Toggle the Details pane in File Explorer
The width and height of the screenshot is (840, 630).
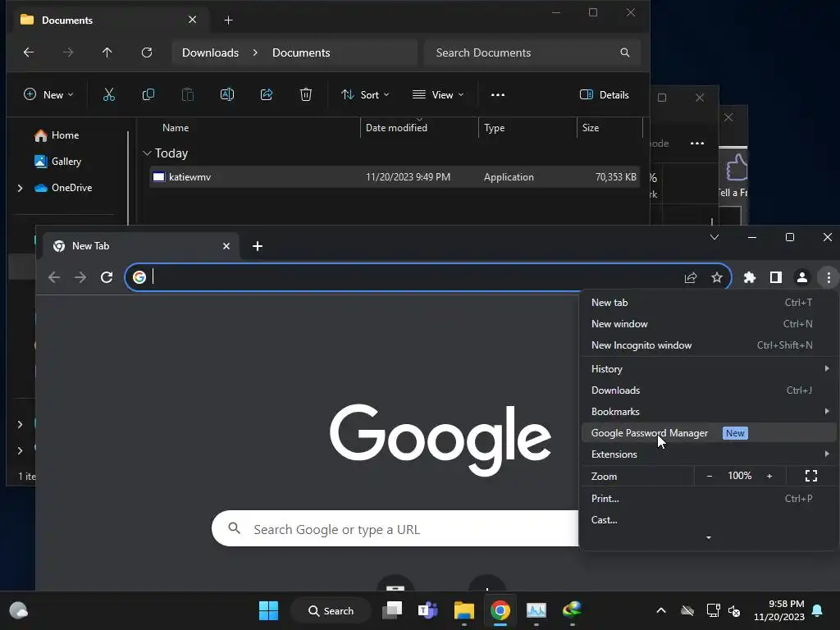605,95
